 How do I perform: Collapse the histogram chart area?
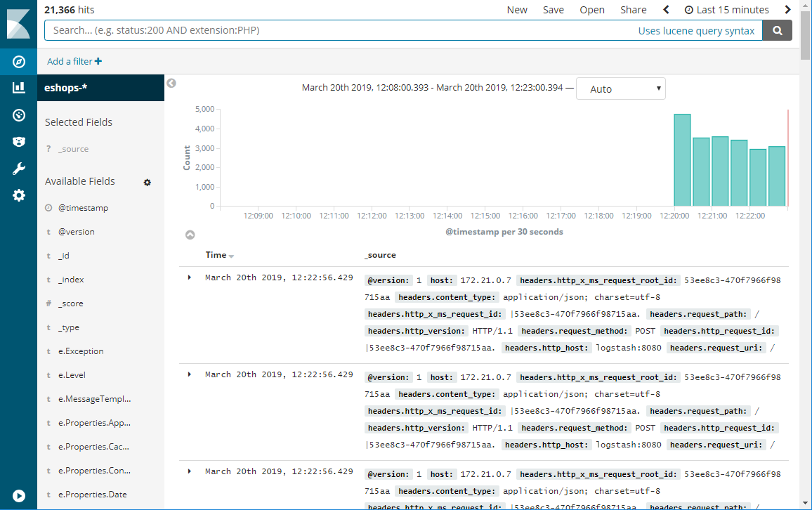190,235
